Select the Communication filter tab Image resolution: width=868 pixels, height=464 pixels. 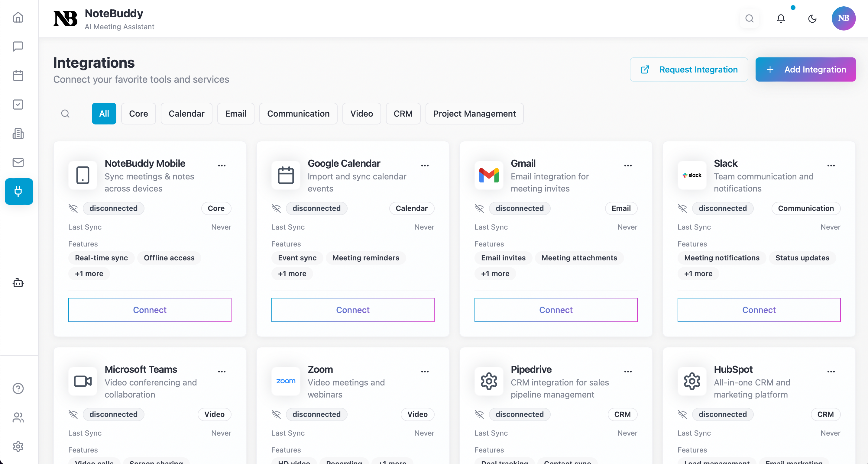pos(298,114)
